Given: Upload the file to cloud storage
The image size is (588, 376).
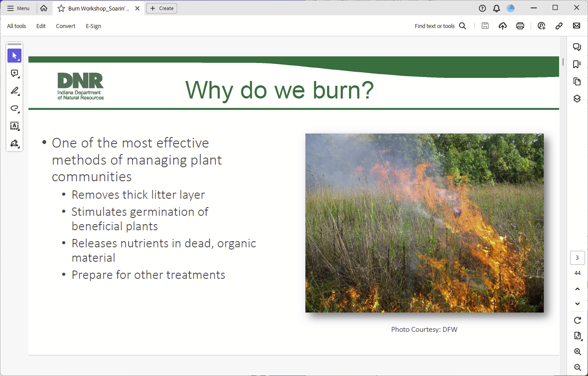Looking at the screenshot, I should [x=503, y=26].
